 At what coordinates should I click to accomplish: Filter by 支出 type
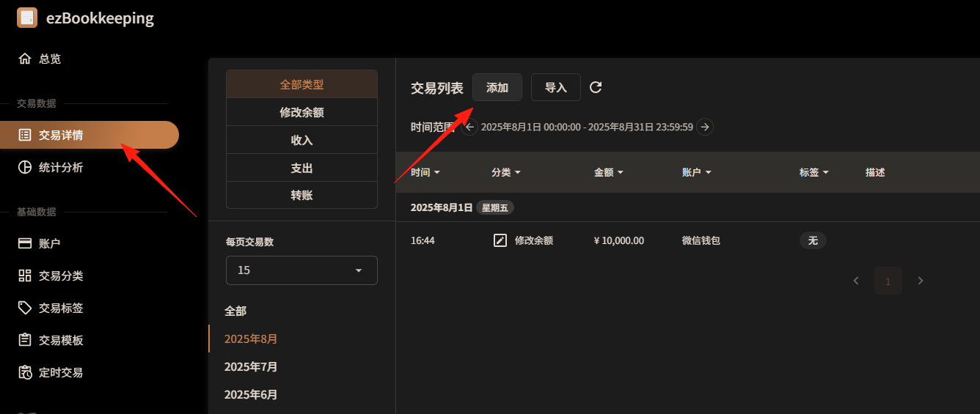point(301,168)
